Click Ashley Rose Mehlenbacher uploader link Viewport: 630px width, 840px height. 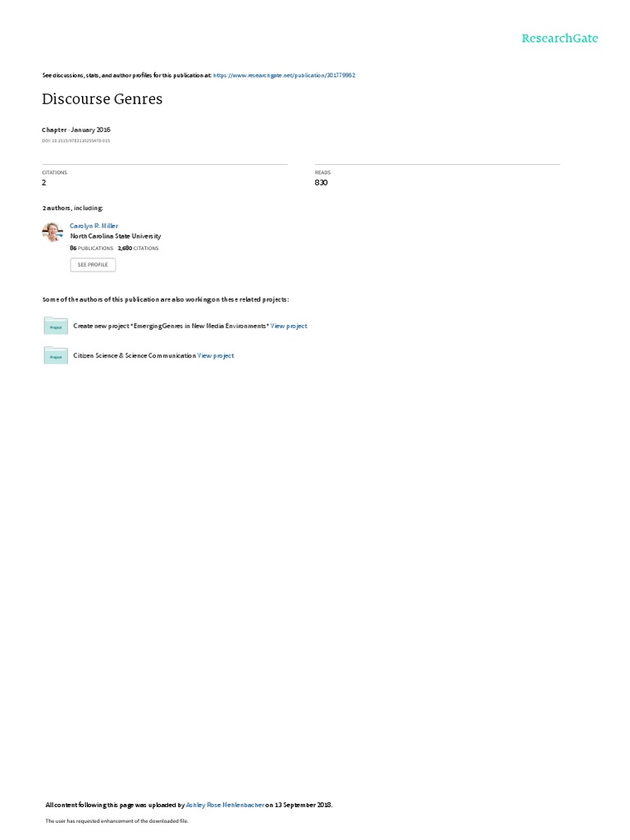point(225,805)
